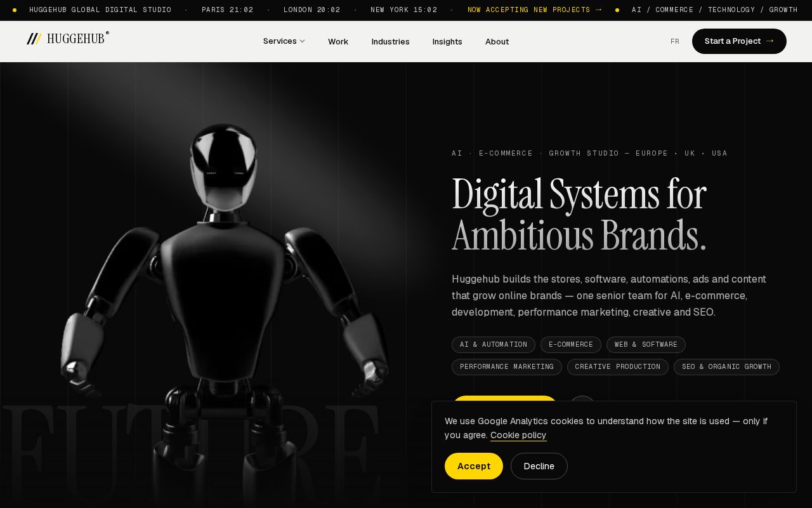Open the Insights section
The width and height of the screenshot is (812, 508).
447,41
